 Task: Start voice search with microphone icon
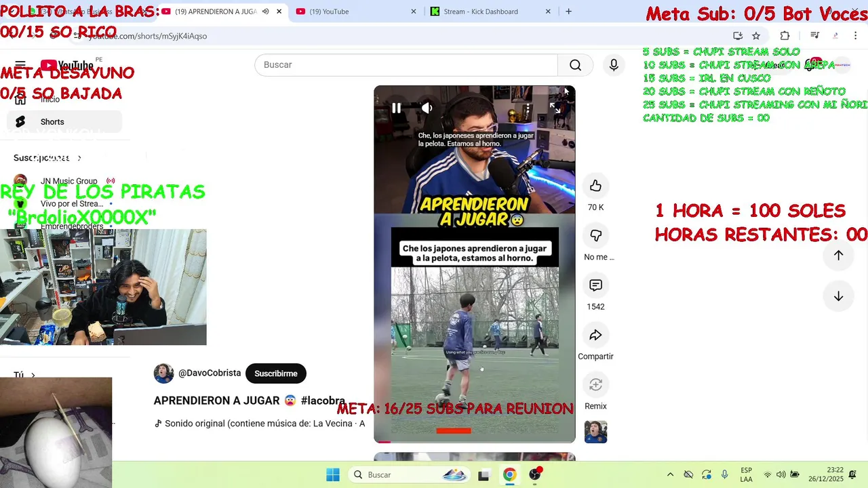613,64
